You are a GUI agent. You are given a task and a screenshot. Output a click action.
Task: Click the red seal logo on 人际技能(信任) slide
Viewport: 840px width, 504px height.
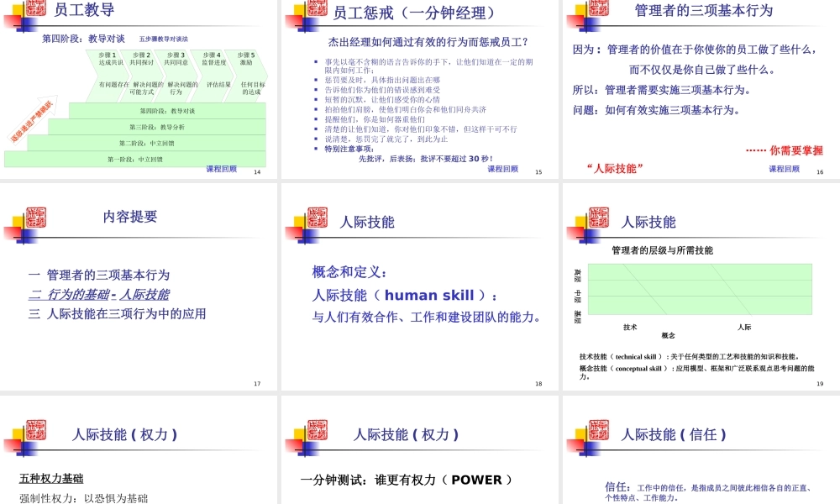click(599, 430)
